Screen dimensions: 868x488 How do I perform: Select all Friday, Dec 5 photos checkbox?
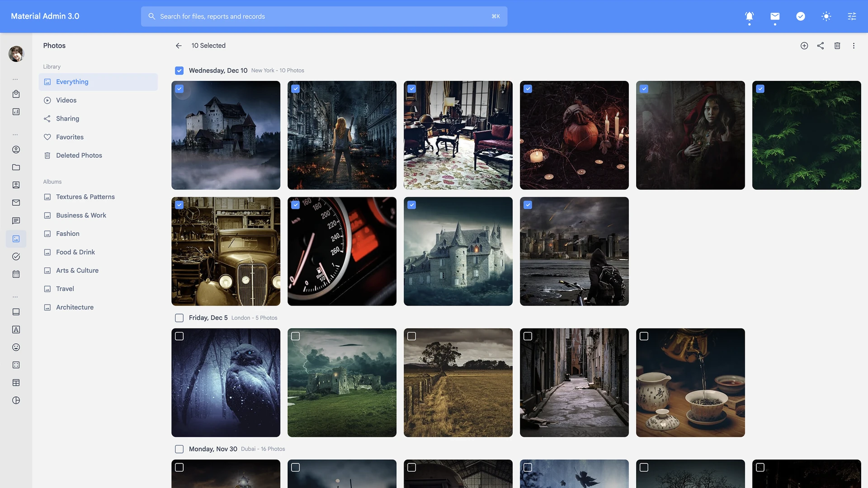pos(179,318)
